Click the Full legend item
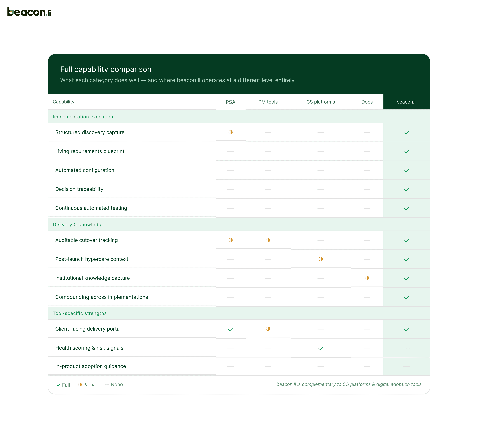The width and height of the screenshot is (478, 448). click(63, 385)
